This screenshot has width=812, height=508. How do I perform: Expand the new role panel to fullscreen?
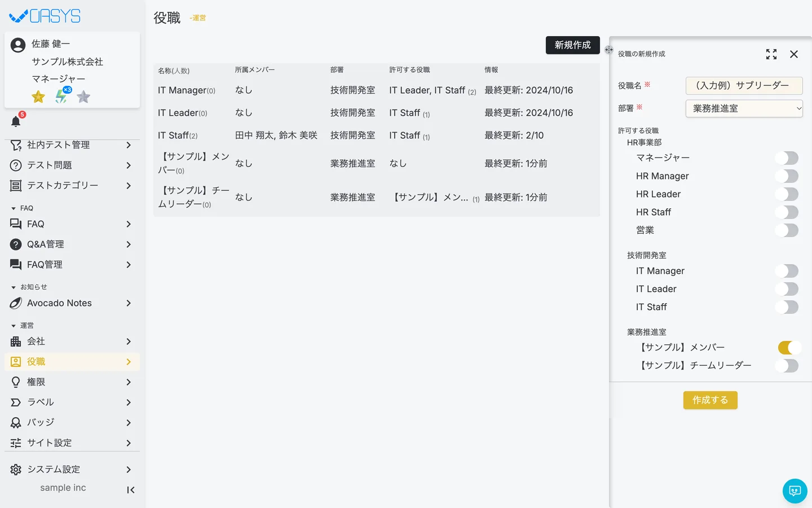pyautogui.click(x=771, y=54)
